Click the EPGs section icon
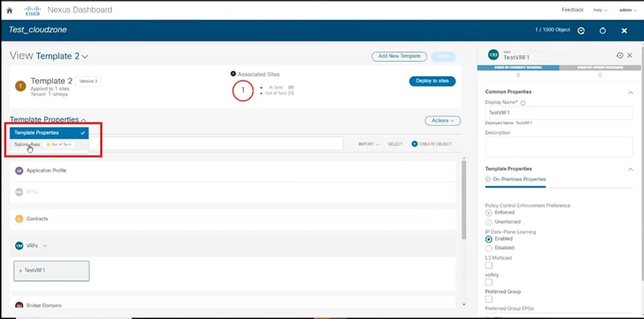Viewport: 644px width, 319px height. [x=19, y=192]
